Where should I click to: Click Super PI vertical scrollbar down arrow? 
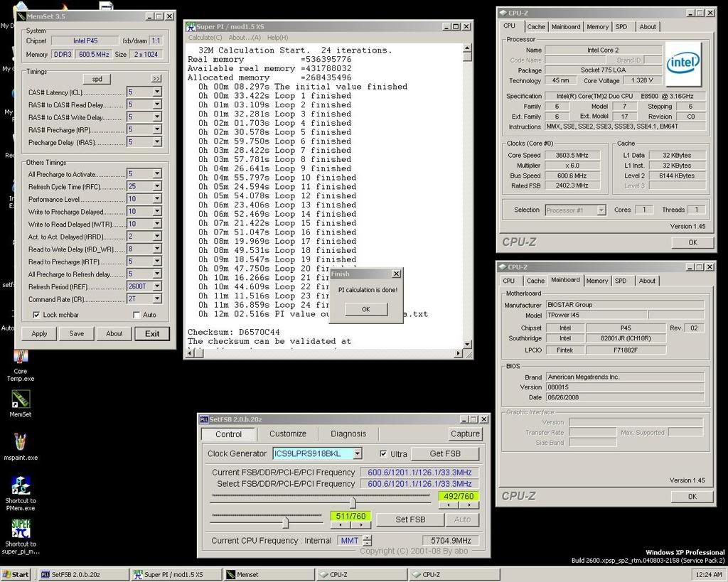pyautogui.click(x=467, y=344)
